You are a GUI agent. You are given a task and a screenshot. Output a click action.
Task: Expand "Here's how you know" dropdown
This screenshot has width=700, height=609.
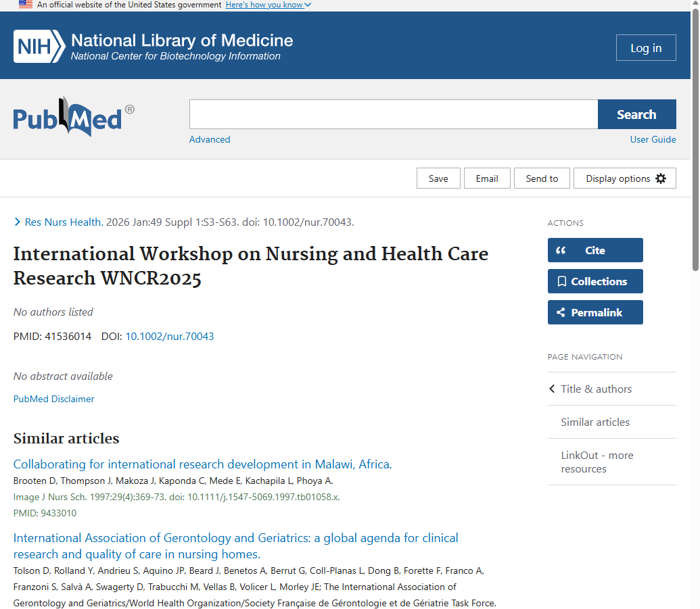(268, 5)
